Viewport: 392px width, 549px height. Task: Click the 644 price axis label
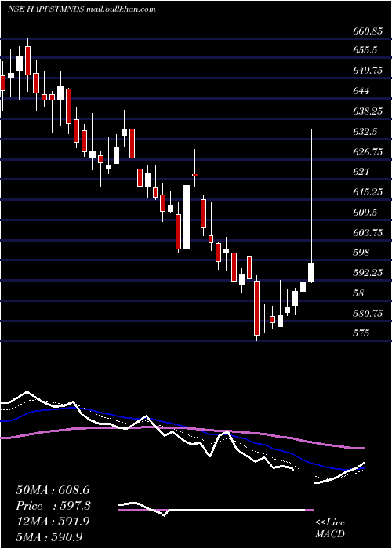361,91
